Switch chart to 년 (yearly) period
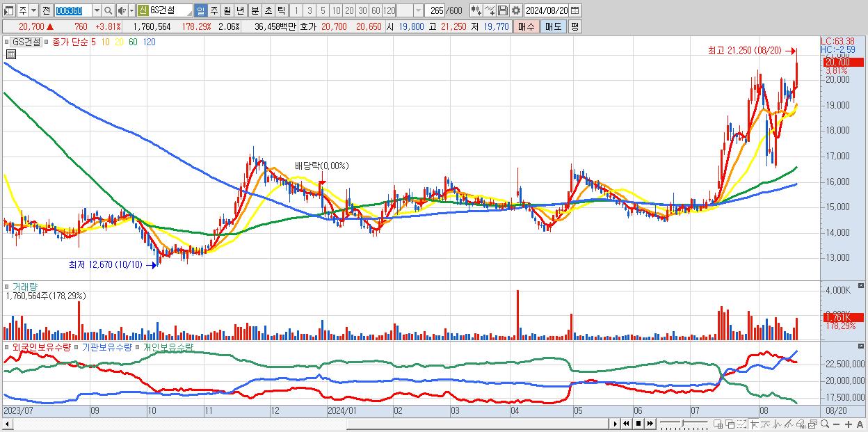Image resolution: width=868 pixels, height=432 pixels. 240,10
